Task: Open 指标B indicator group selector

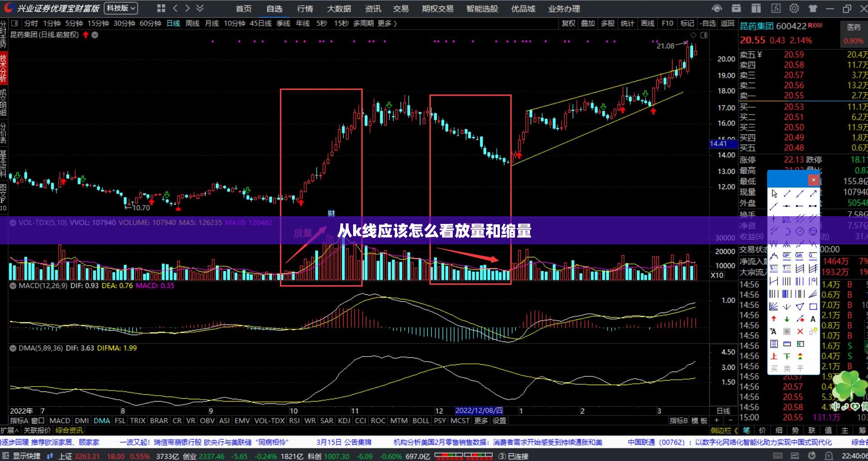Action: [x=678, y=421]
